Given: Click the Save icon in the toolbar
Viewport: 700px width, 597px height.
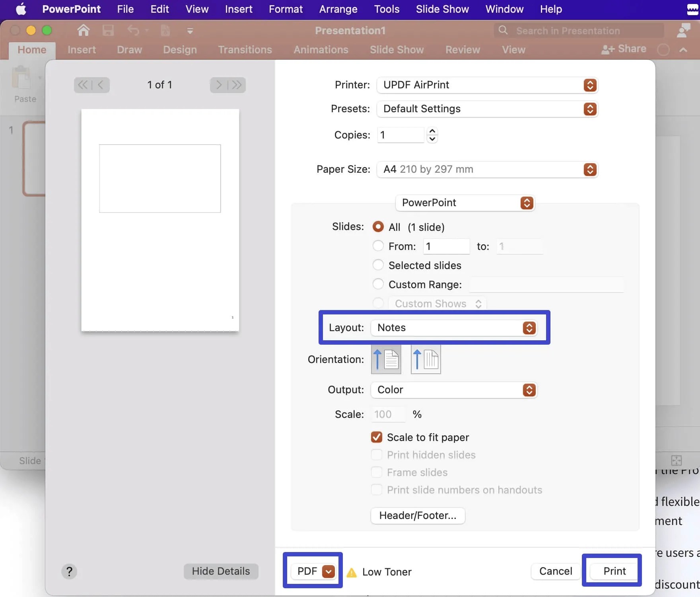Looking at the screenshot, I should [x=108, y=30].
